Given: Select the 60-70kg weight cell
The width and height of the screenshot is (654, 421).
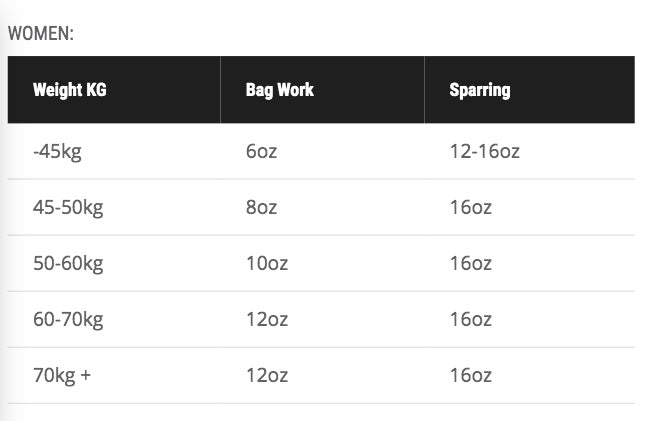Looking at the screenshot, I should pyautogui.click(x=68, y=320).
